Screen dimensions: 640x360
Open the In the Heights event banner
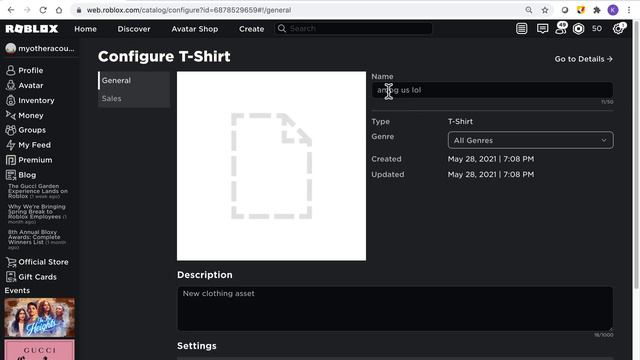point(40,318)
